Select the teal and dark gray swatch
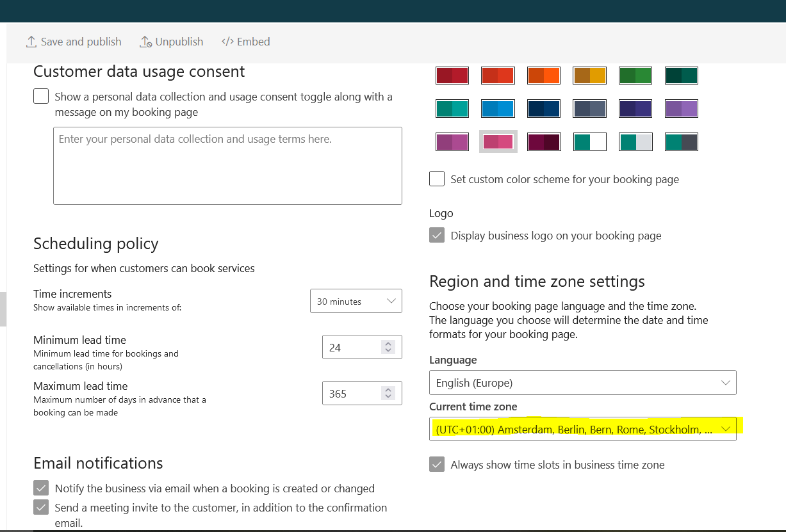The height and width of the screenshot is (532, 786). [x=682, y=141]
